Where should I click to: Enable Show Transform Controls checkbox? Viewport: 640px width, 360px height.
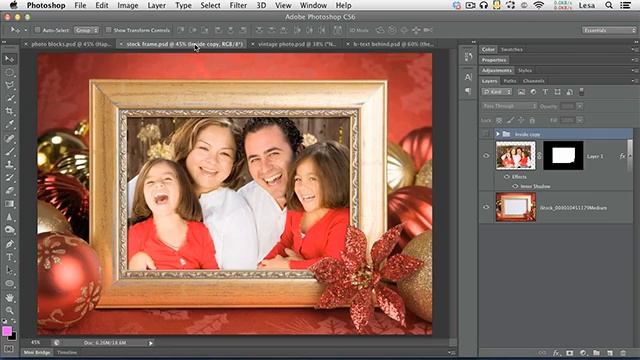[109, 30]
